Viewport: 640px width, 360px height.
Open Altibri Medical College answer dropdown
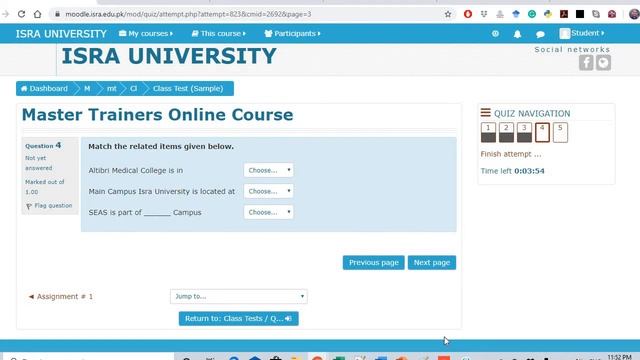pos(268,170)
